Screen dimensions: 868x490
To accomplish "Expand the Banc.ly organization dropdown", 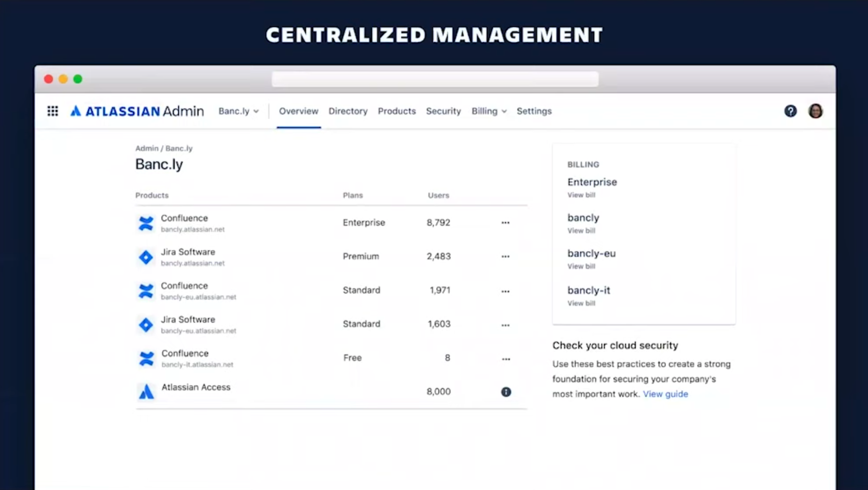I will click(x=239, y=111).
